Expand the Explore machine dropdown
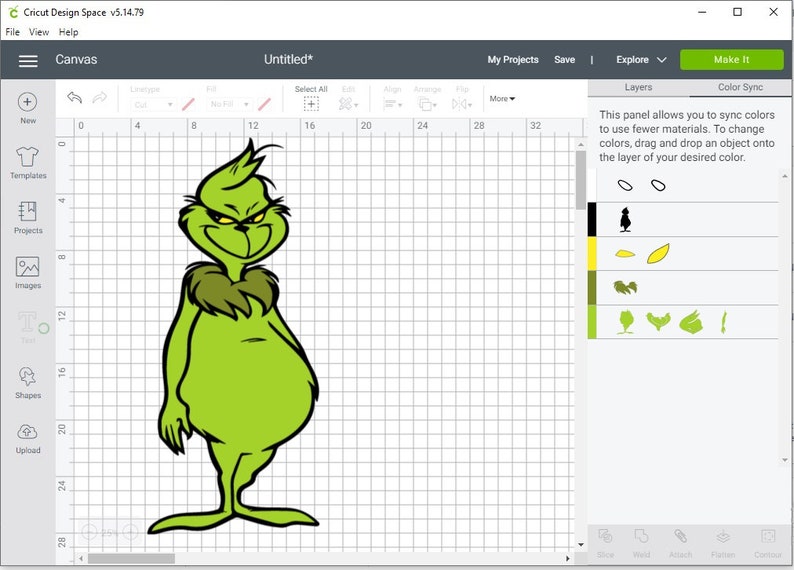The height and width of the screenshot is (570, 794). pyautogui.click(x=641, y=60)
